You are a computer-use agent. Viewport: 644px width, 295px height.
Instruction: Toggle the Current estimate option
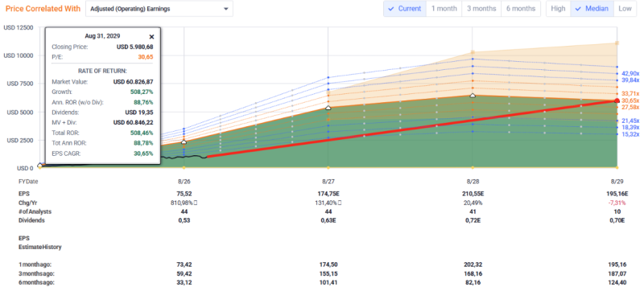click(405, 9)
